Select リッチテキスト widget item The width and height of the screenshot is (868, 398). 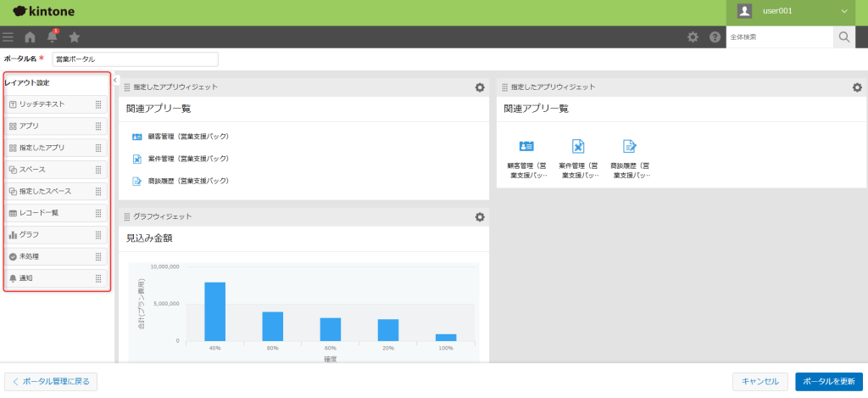click(x=56, y=104)
